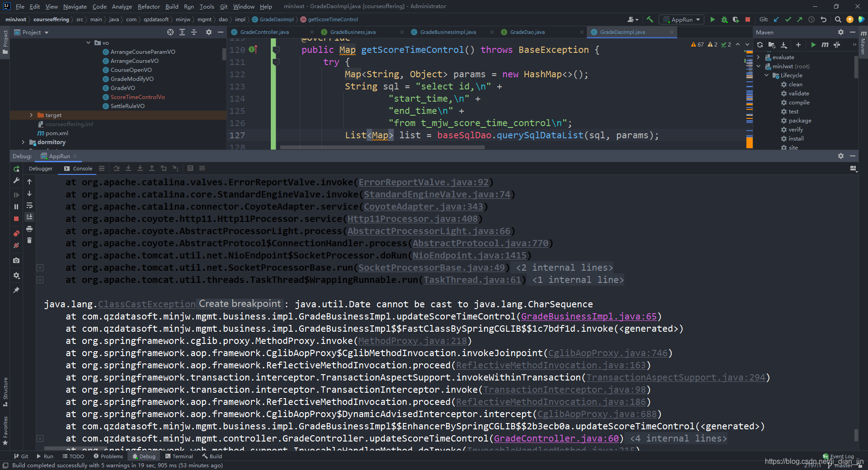Switch to GradeController.java tab

click(264, 32)
